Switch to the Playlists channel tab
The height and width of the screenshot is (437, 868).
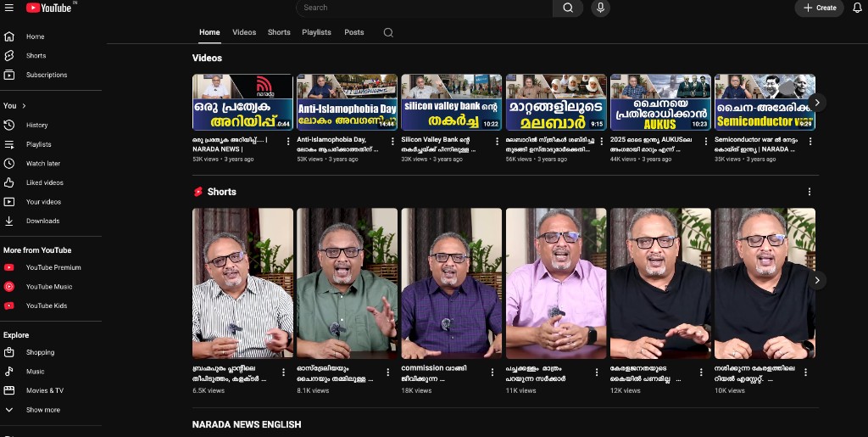click(x=317, y=32)
